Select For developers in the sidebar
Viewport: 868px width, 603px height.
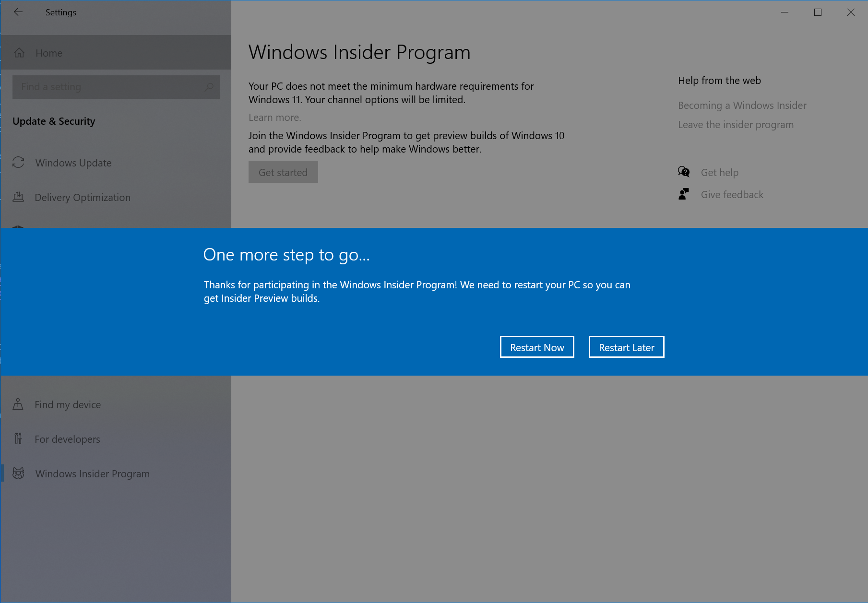coord(67,439)
